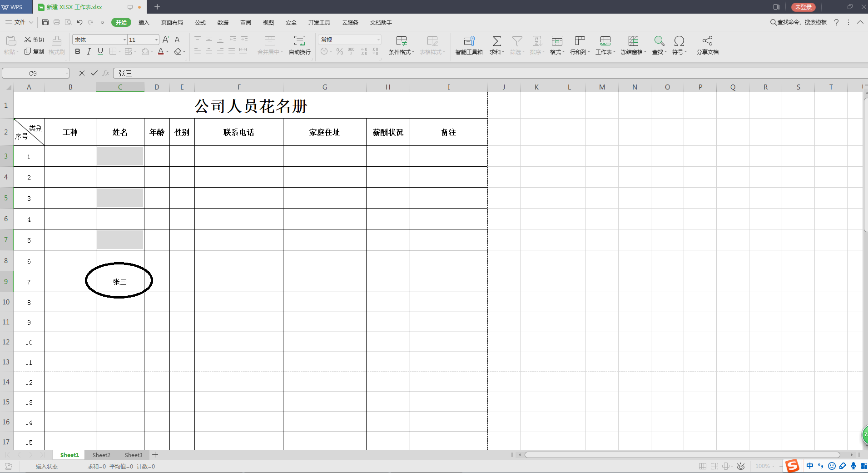The width and height of the screenshot is (868, 473).
Task: Click Share Document (分享文档) icon
Action: [x=707, y=41]
